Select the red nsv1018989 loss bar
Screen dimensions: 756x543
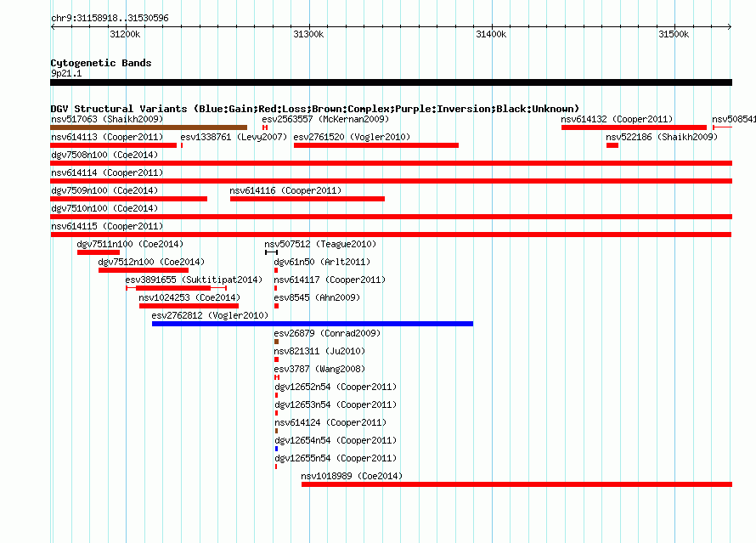(516, 484)
